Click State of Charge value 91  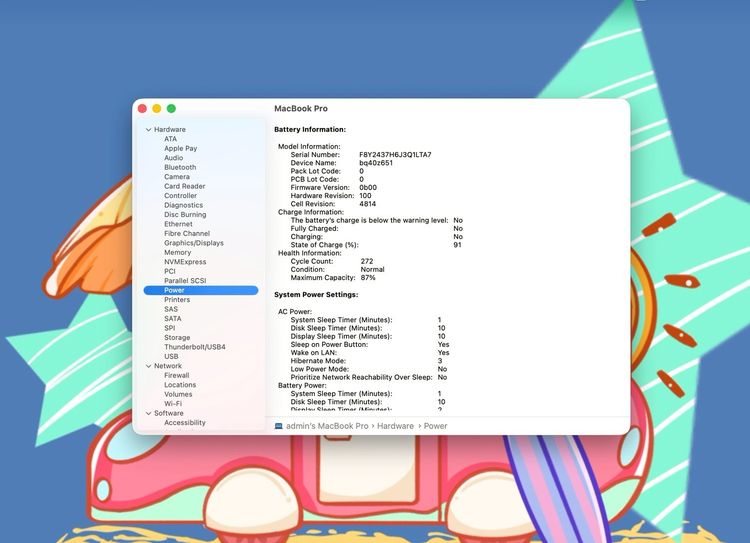tap(457, 245)
